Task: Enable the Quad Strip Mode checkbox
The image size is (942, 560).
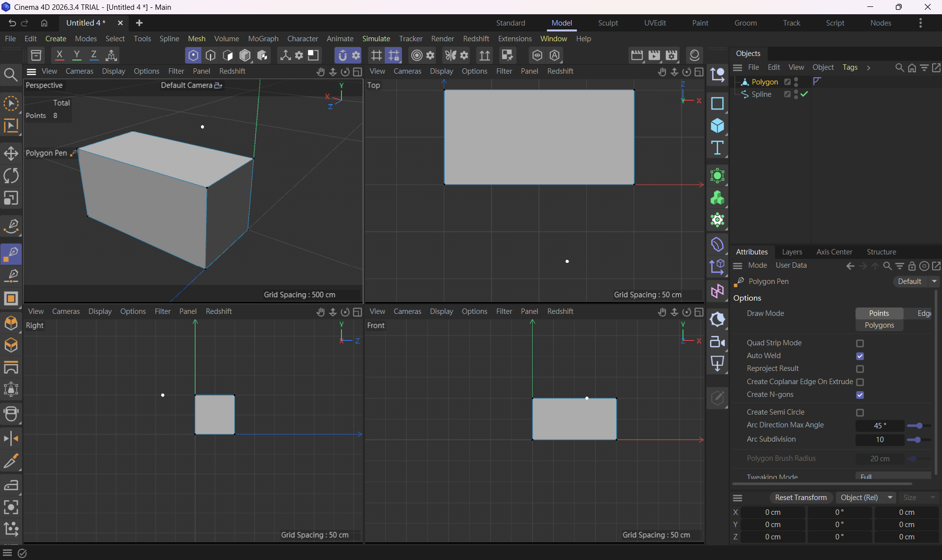Action: pos(860,343)
